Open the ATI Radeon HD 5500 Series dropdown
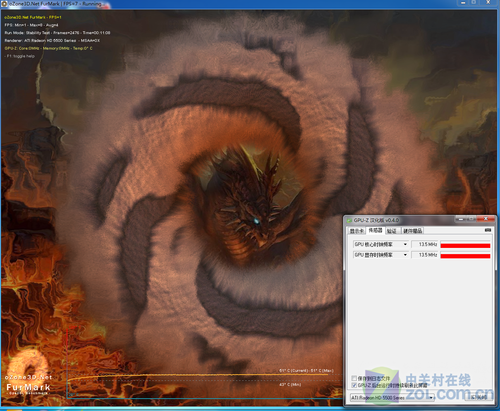The width and height of the screenshot is (500, 411). coord(392,398)
